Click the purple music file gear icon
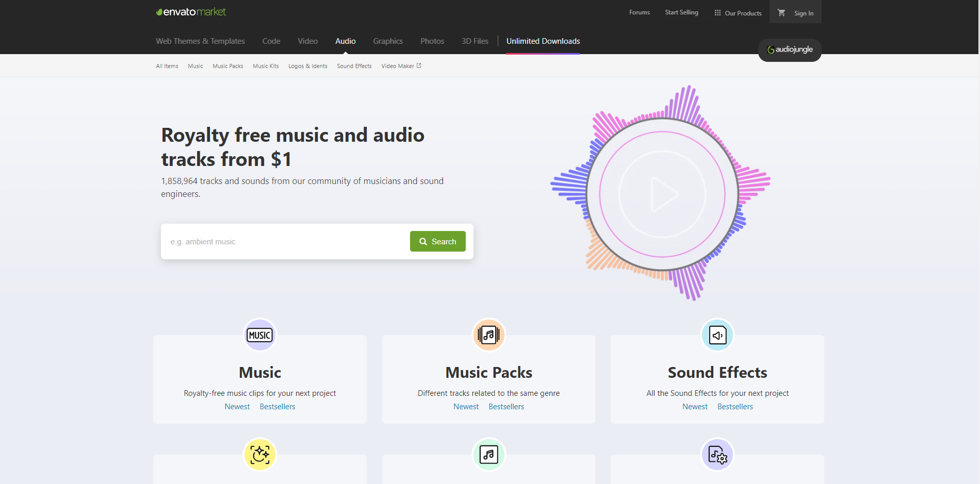The width and height of the screenshot is (980, 484). 717,455
